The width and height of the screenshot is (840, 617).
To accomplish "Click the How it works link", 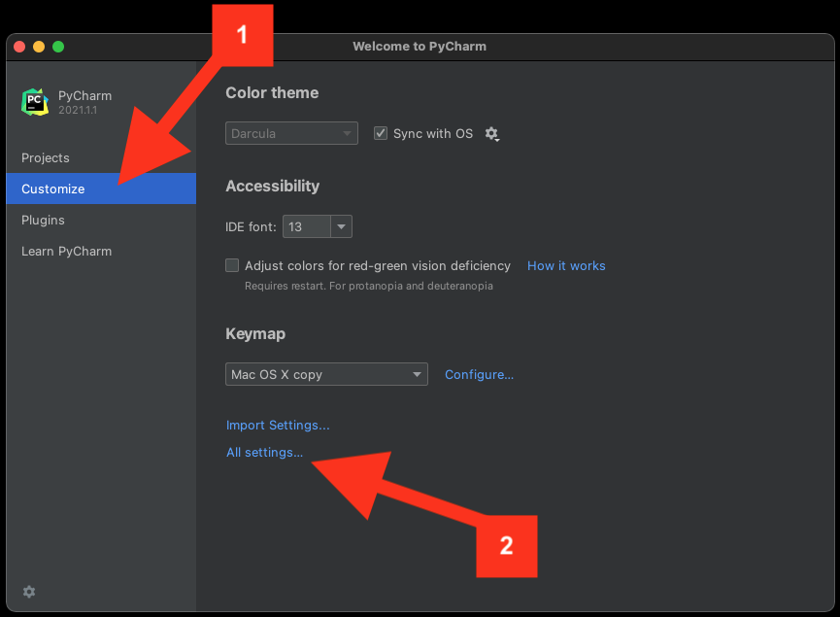I will click(x=566, y=265).
